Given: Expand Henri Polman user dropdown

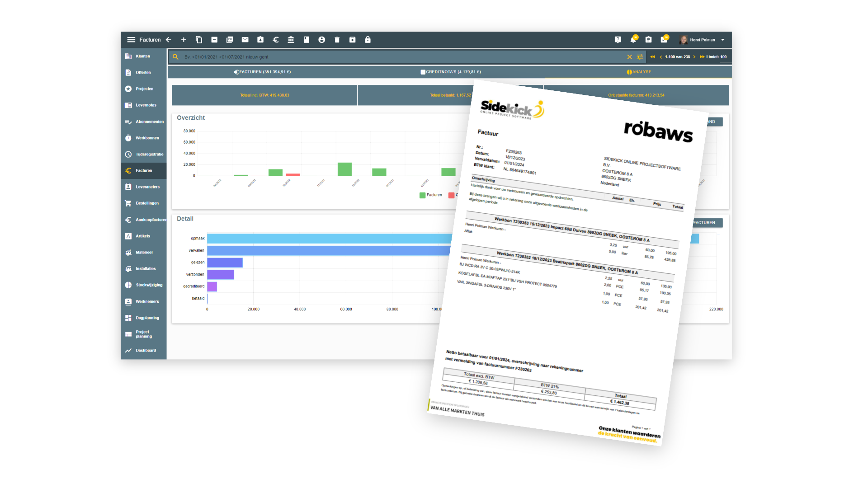Looking at the screenshot, I should [x=722, y=40].
